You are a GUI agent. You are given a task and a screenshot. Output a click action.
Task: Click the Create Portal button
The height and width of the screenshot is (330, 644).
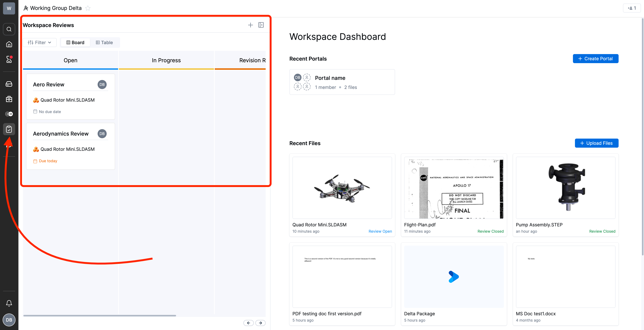595,59
